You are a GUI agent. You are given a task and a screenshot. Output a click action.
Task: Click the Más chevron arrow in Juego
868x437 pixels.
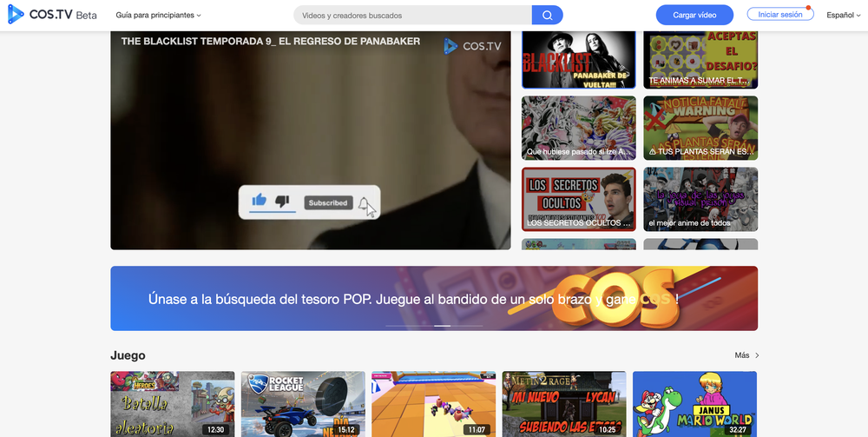click(x=757, y=355)
